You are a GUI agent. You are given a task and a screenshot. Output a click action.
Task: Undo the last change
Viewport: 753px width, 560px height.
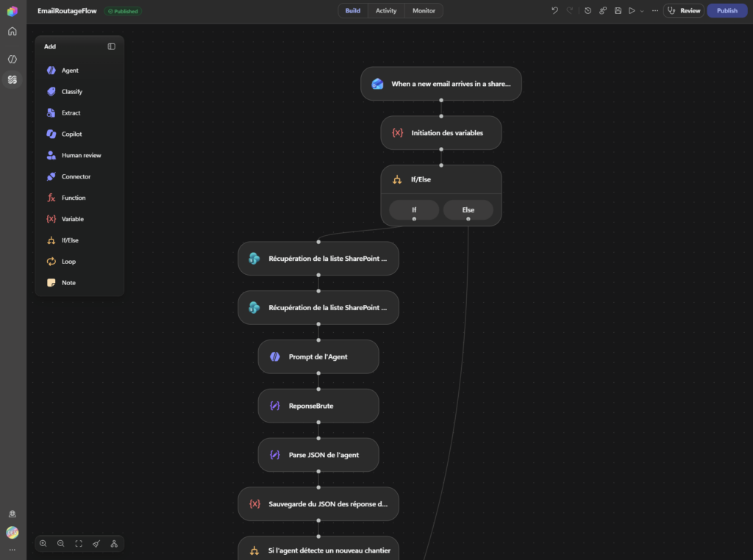pos(554,10)
